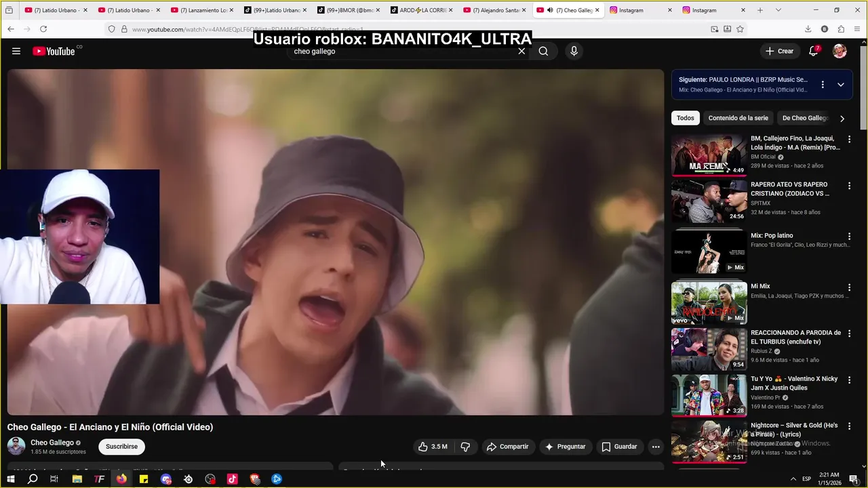This screenshot has width=868, height=488.
Task: Open options for Mix: Pop latino
Action: (849, 236)
